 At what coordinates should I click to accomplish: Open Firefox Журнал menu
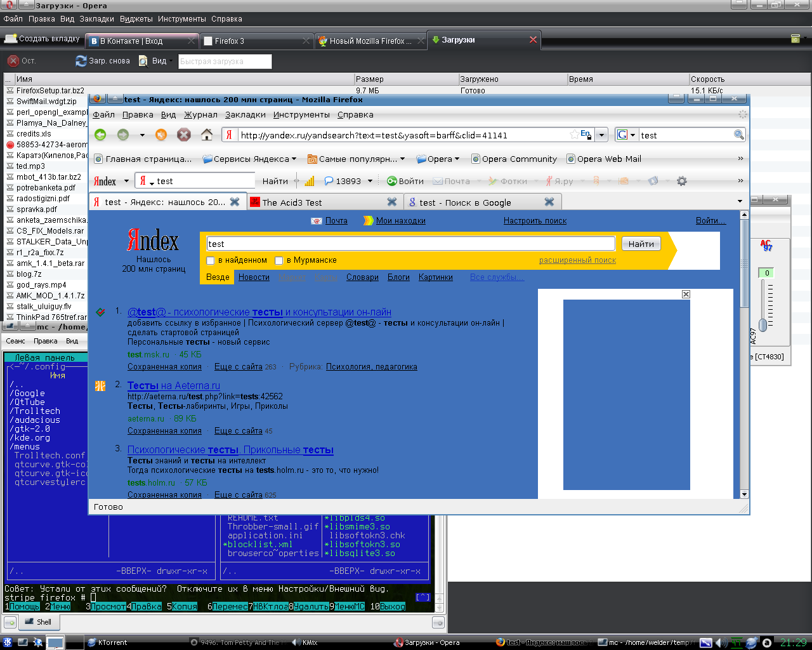[x=200, y=115]
